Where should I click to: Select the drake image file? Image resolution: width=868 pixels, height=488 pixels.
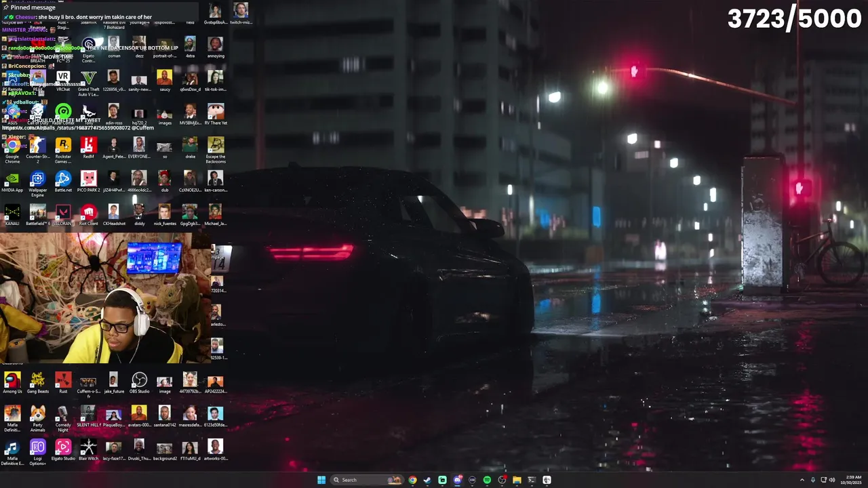pos(190,148)
